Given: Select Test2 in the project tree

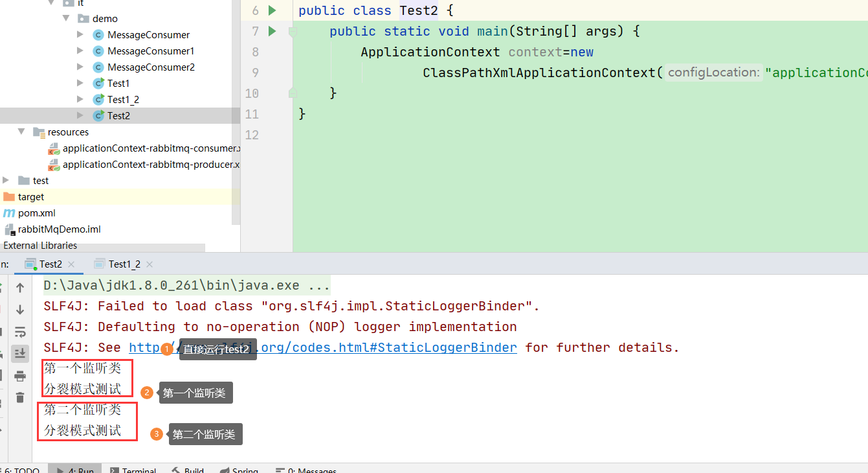Looking at the screenshot, I should coord(118,115).
